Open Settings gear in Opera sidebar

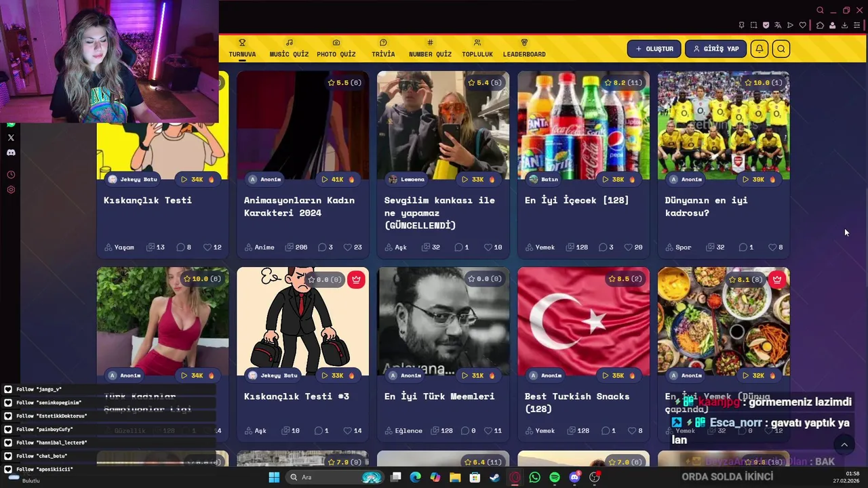(11, 190)
